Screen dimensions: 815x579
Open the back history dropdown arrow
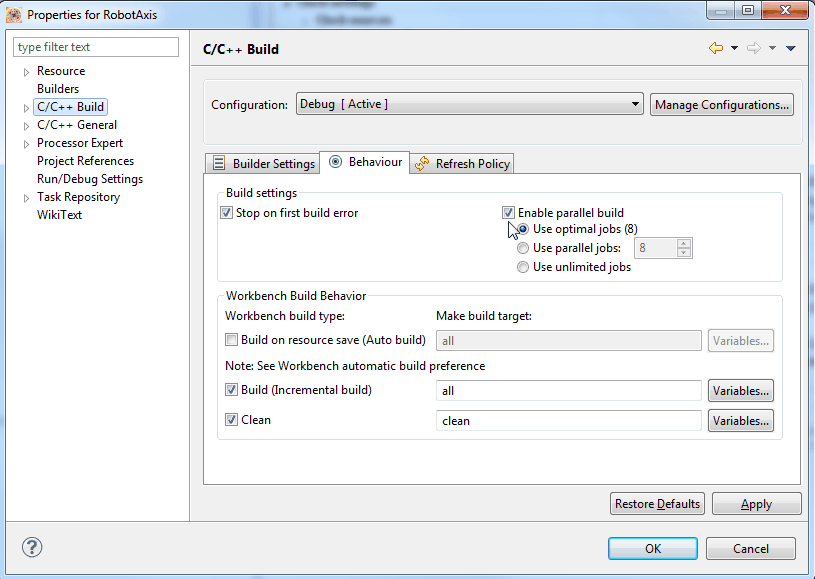[x=734, y=48]
